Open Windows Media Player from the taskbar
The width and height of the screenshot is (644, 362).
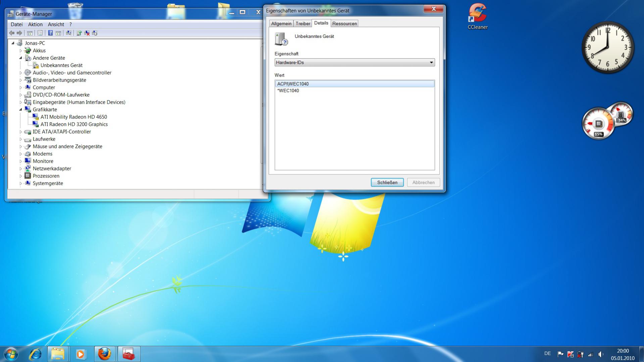pos(81,354)
